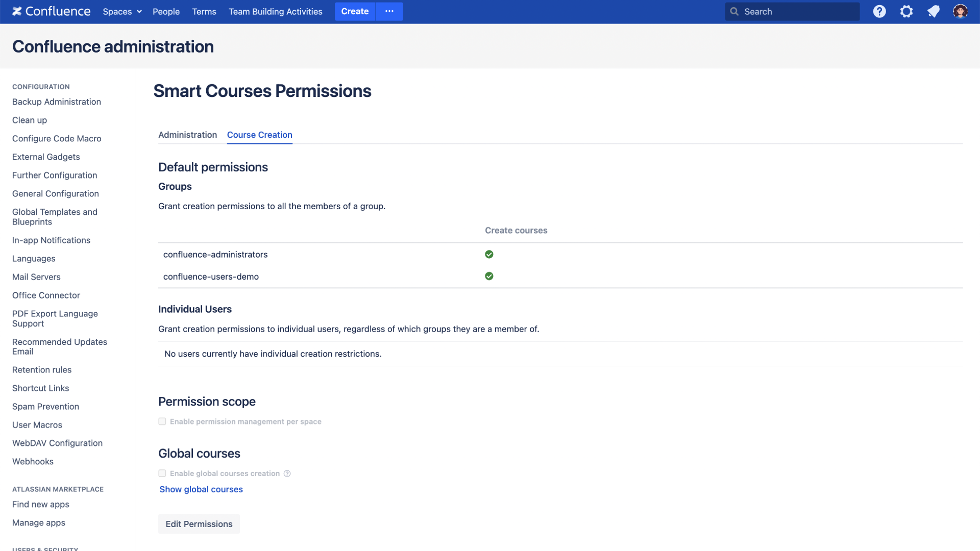
Task: Open Global Templates and Blueprints
Action: pyautogui.click(x=55, y=217)
